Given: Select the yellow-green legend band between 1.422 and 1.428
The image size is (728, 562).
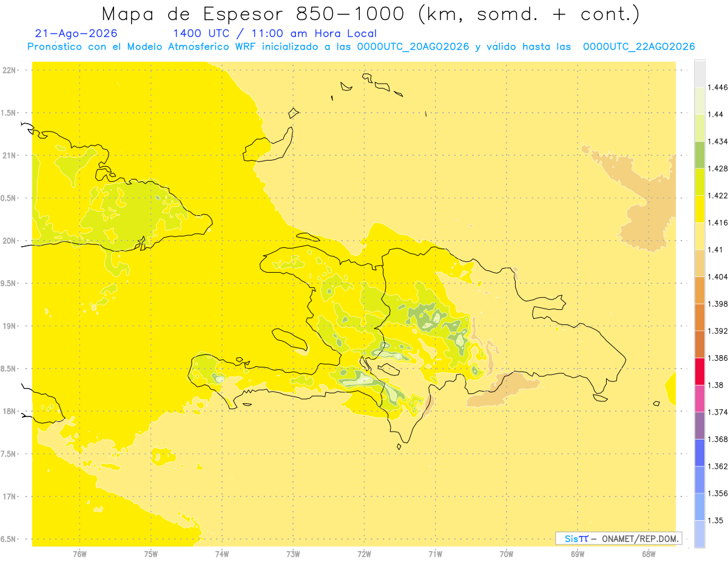Looking at the screenshot, I should (699, 182).
